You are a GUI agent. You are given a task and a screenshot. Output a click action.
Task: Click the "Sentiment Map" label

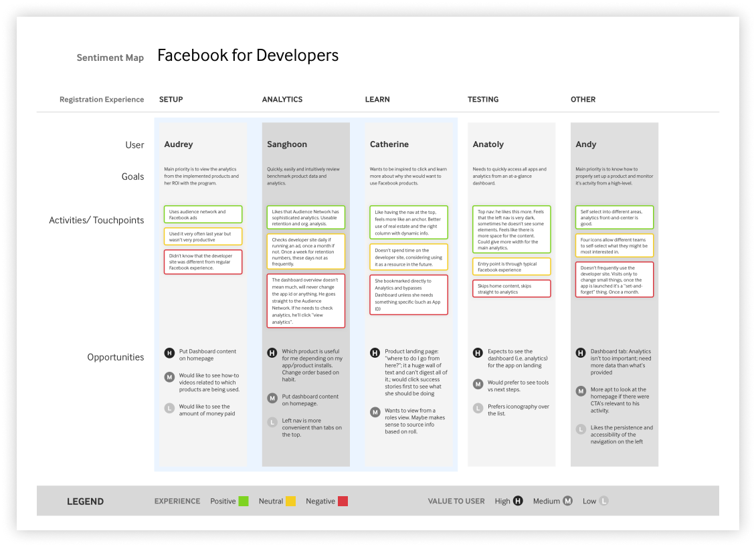(110, 58)
